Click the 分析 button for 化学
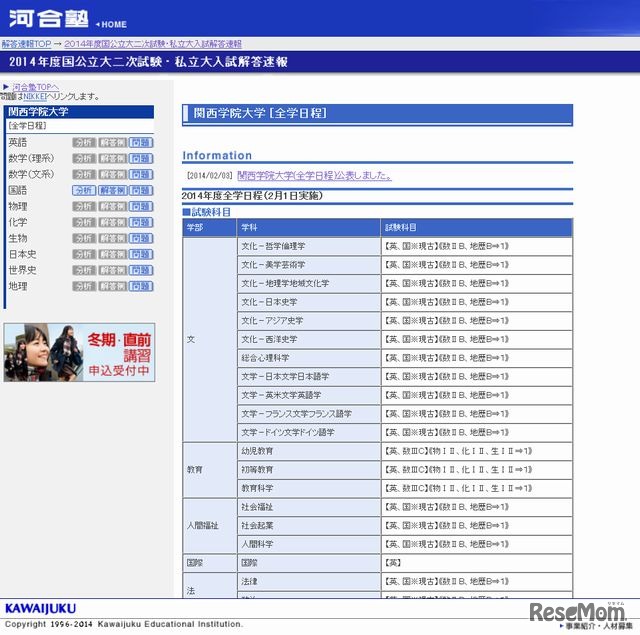Viewport: 640px width, 635px height. [84, 222]
